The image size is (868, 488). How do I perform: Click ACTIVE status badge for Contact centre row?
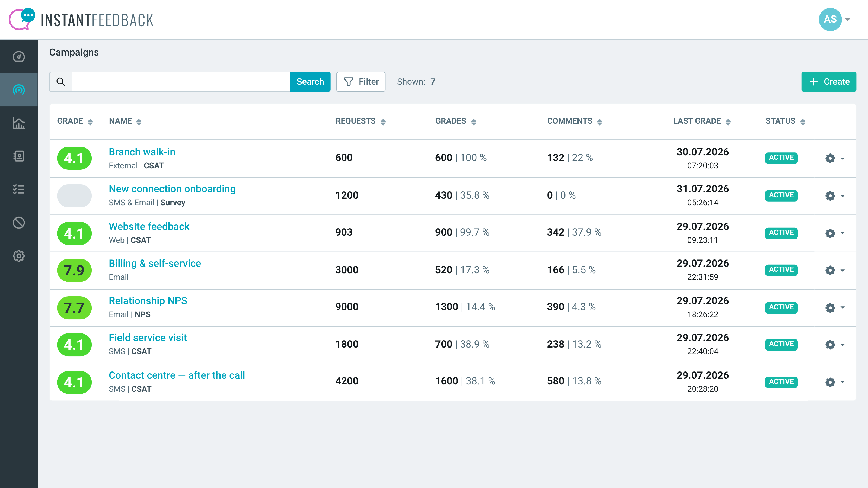(781, 382)
